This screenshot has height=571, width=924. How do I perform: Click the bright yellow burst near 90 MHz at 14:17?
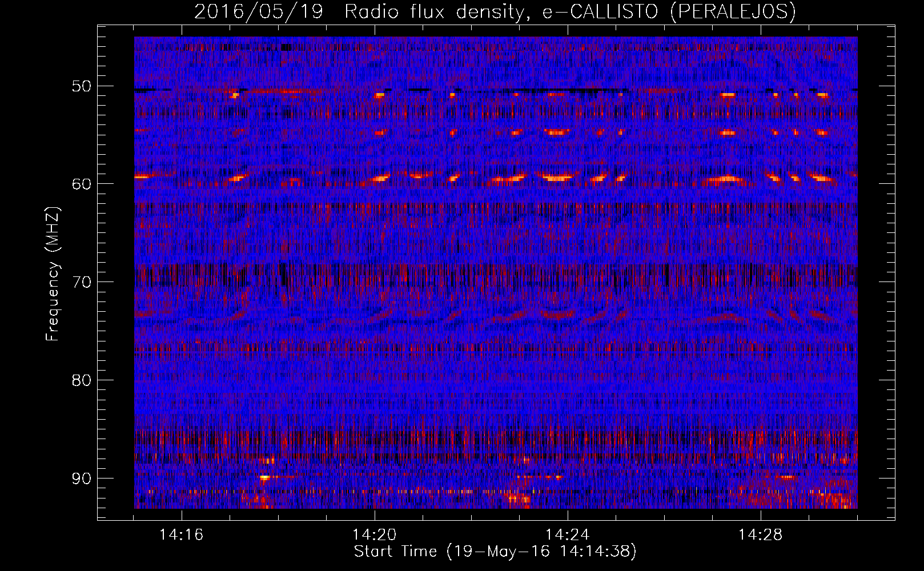(264, 477)
